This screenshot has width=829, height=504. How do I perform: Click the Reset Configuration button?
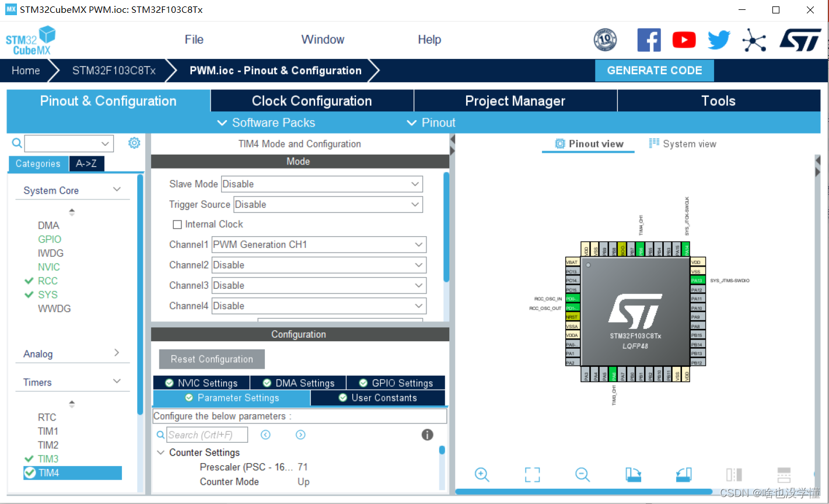pos(212,359)
